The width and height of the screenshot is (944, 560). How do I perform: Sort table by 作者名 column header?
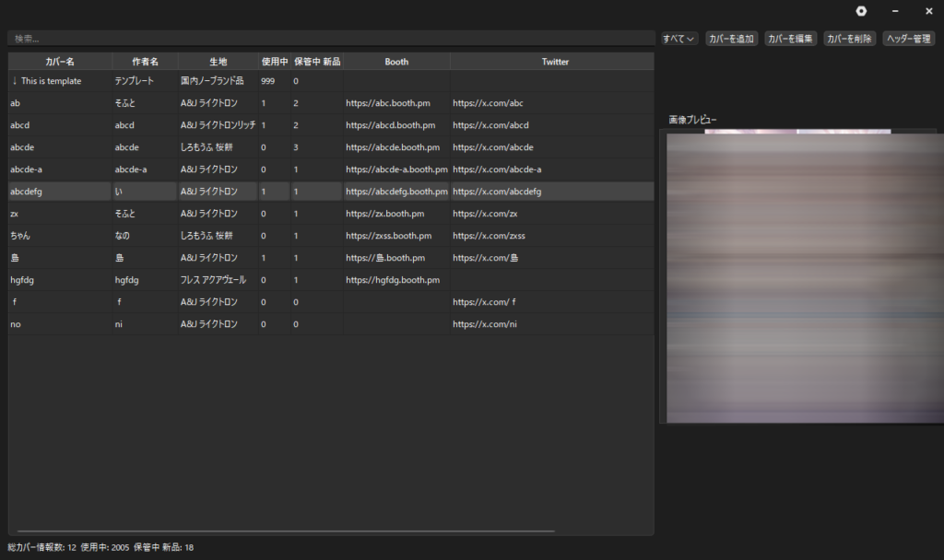145,62
